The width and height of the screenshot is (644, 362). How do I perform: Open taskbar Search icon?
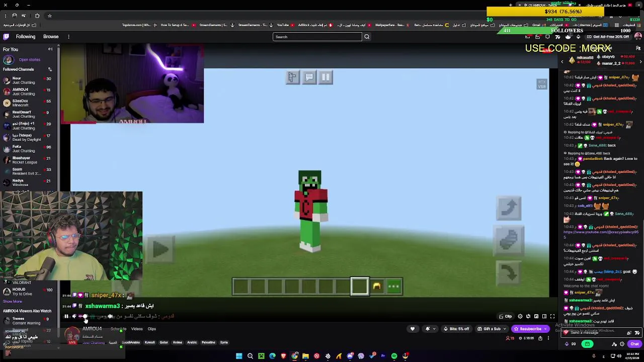(250, 356)
